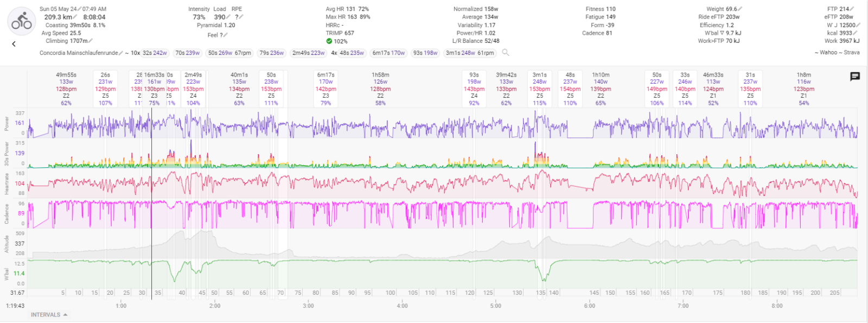Expand the INTERVALS panel at bottom
Screen dimensions: 868x323
49,315
